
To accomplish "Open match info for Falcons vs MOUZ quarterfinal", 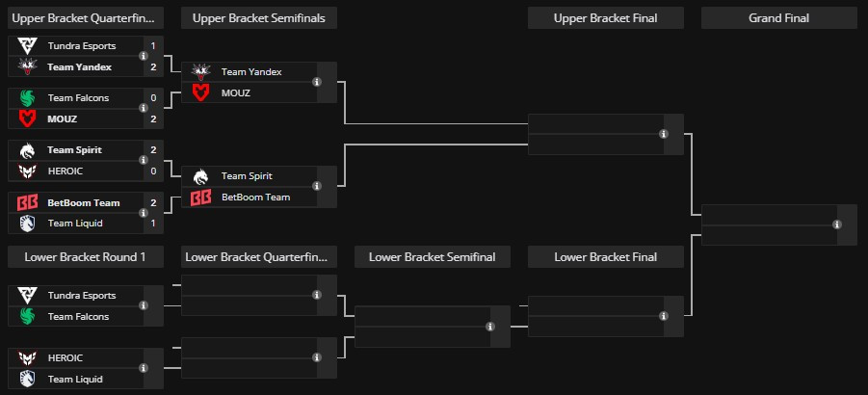I will 144,109.
